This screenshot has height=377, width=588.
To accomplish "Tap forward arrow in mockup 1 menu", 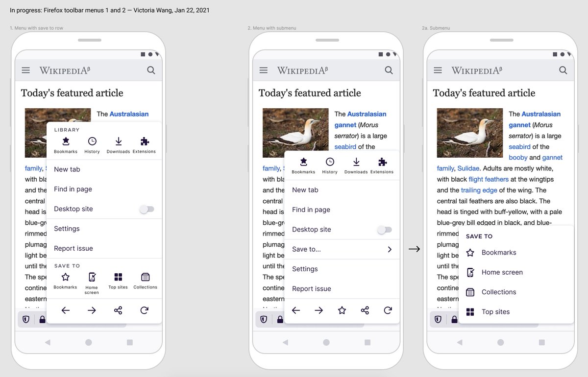I will coord(92,310).
